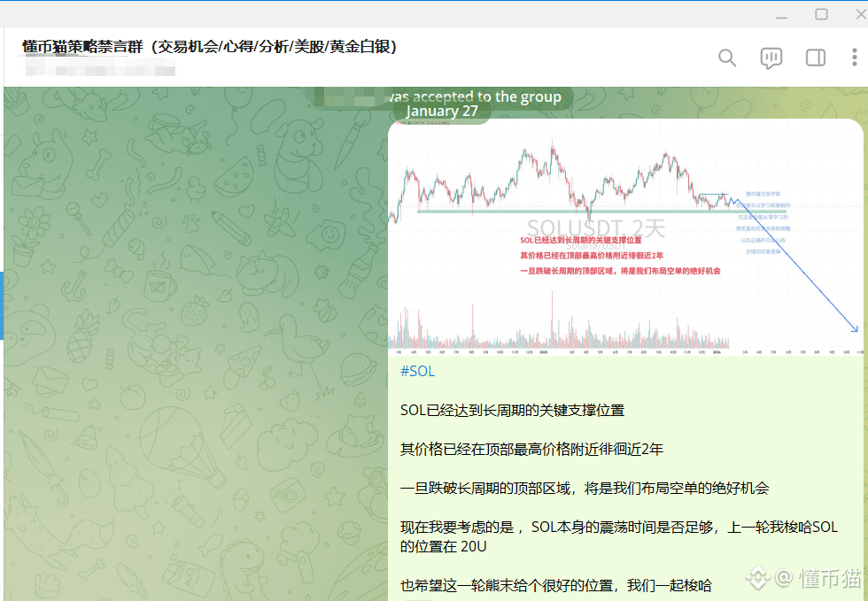Image resolution: width=868 pixels, height=601 pixels.
Task: Maximize the Telegram window
Action: click(x=822, y=14)
